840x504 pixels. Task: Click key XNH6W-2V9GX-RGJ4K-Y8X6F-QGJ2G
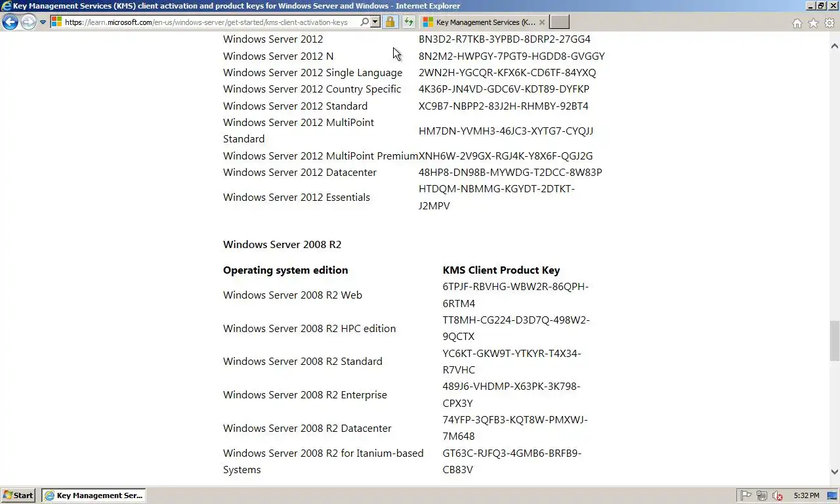[x=506, y=156]
